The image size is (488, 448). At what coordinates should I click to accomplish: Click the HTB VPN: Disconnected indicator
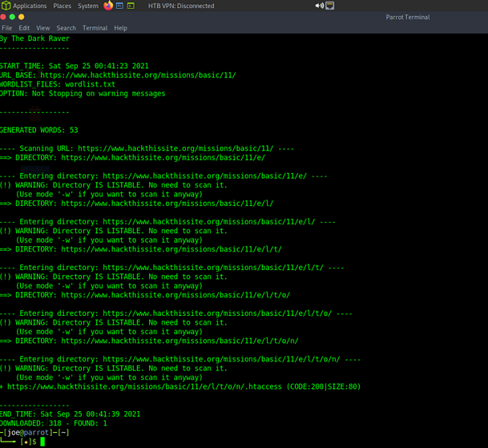coord(181,6)
